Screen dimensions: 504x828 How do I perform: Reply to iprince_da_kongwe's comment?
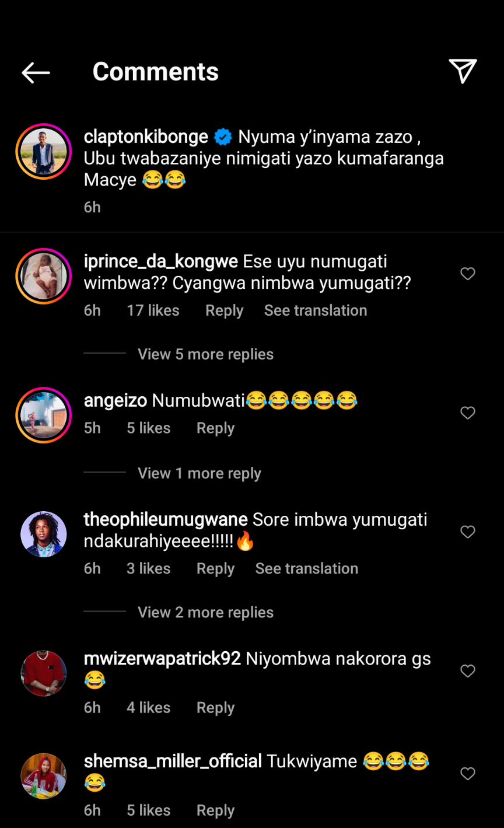[224, 310]
